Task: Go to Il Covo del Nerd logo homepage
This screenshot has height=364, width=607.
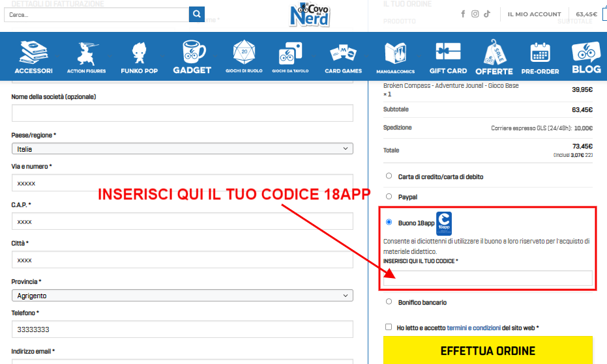Action: [x=310, y=15]
